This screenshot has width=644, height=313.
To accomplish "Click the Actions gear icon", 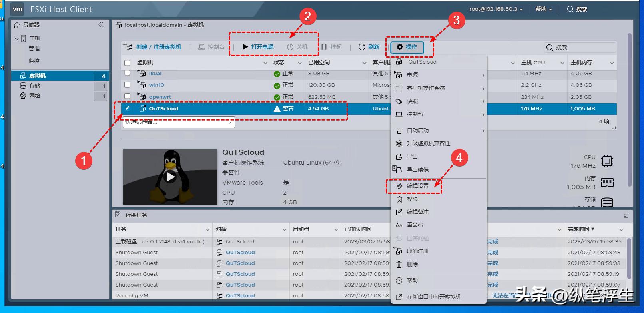I will (400, 47).
